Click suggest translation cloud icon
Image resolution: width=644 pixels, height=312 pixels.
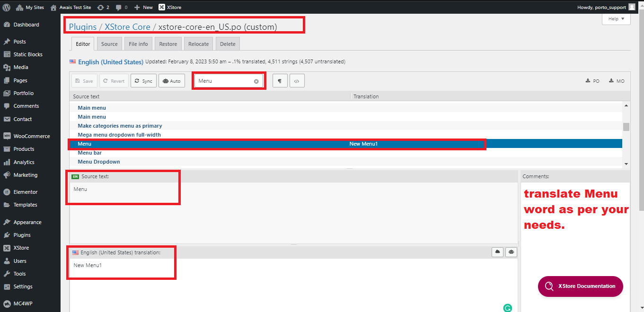(497, 252)
